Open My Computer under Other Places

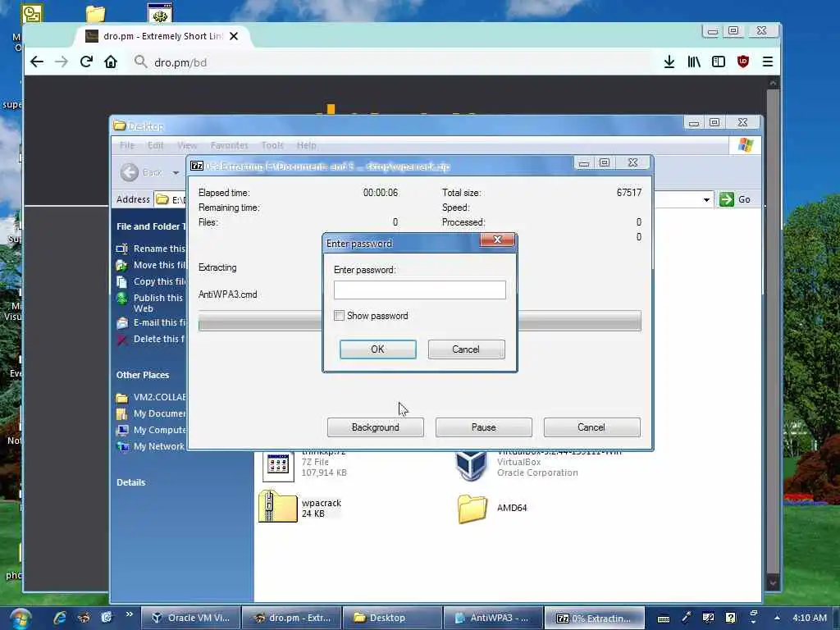coord(151,430)
